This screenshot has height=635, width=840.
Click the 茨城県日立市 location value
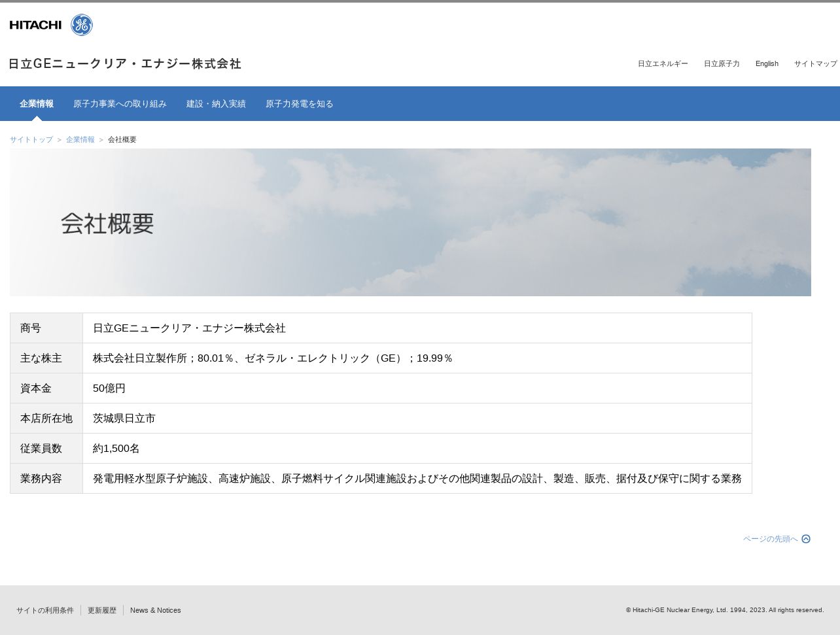tap(124, 419)
